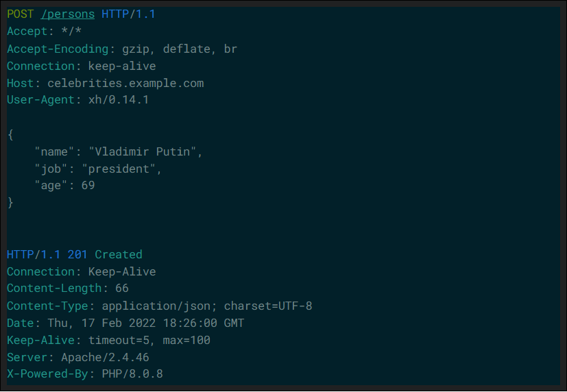Click the /persons URL link
The width and height of the screenshot is (567, 392).
point(68,14)
